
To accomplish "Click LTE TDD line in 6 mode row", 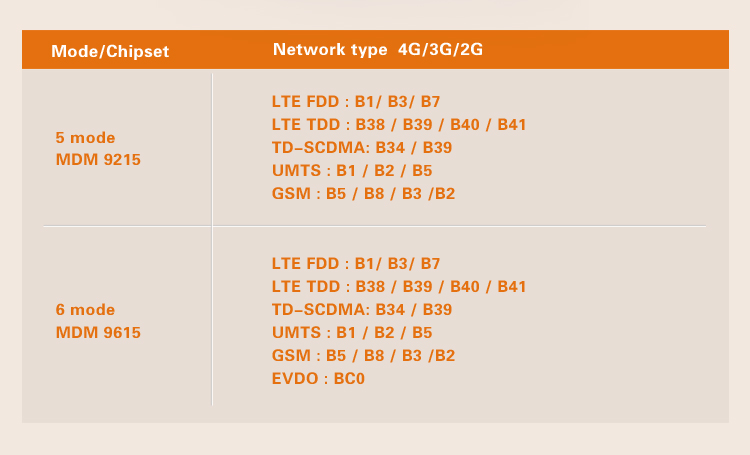I will coord(399,286).
